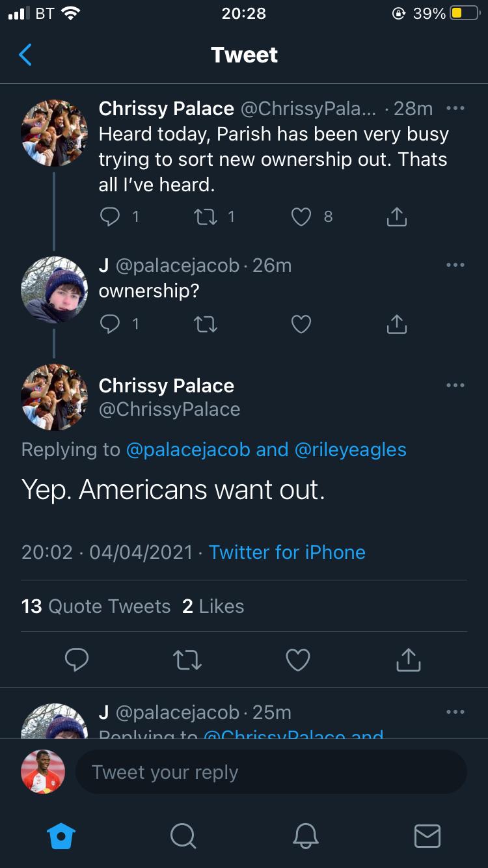Viewport: 488px width, 868px height.
Task: Retweet the first tweet about Parish ownership
Action: (207, 217)
